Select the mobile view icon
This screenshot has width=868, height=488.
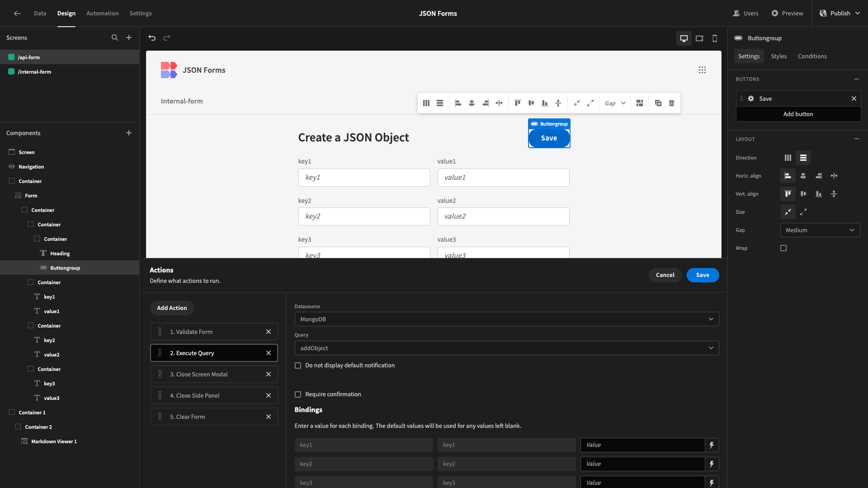715,38
